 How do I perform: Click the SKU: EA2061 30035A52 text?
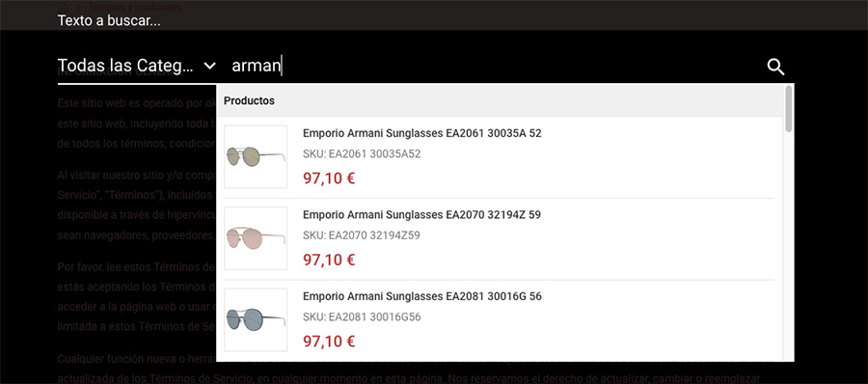click(x=362, y=154)
